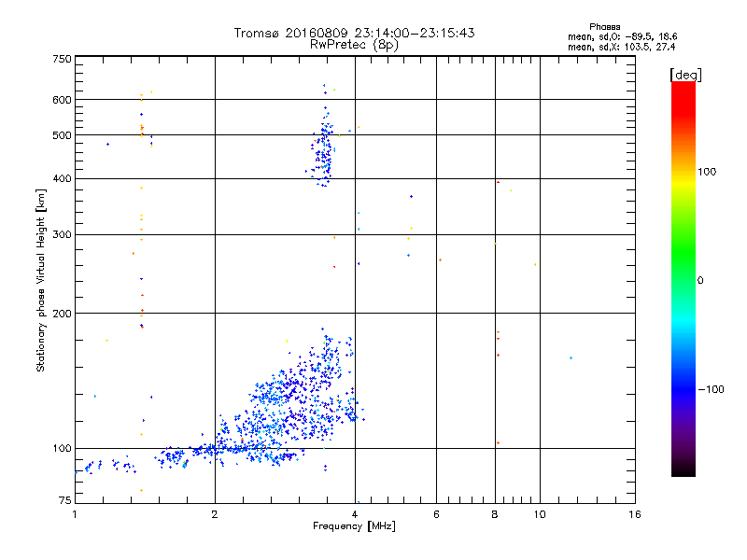Click the x-axis label '1'
The image size is (747, 560).
(75, 514)
